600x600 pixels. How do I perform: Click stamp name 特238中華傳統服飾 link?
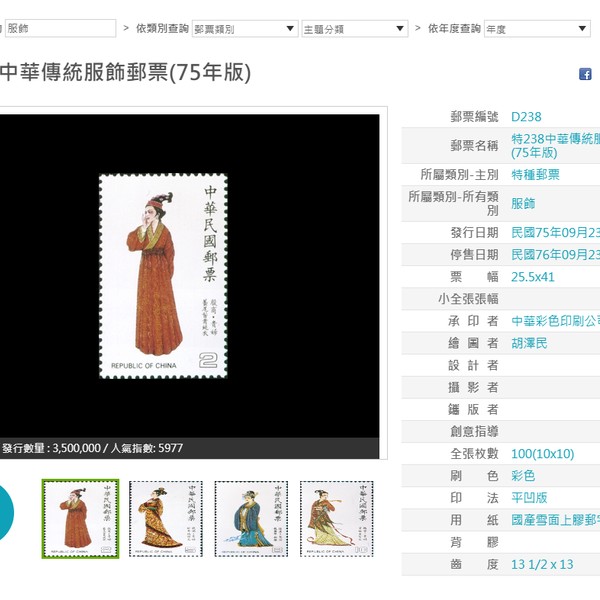[556, 145]
